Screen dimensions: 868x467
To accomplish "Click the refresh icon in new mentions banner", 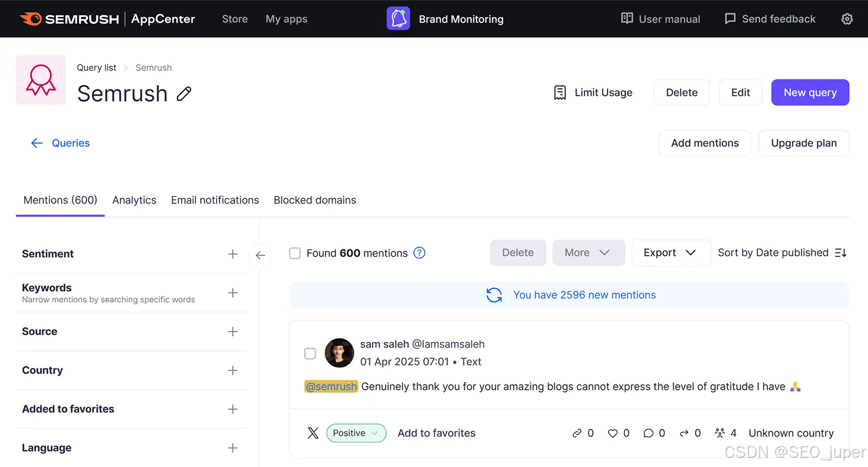I will pyautogui.click(x=494, y=295).
